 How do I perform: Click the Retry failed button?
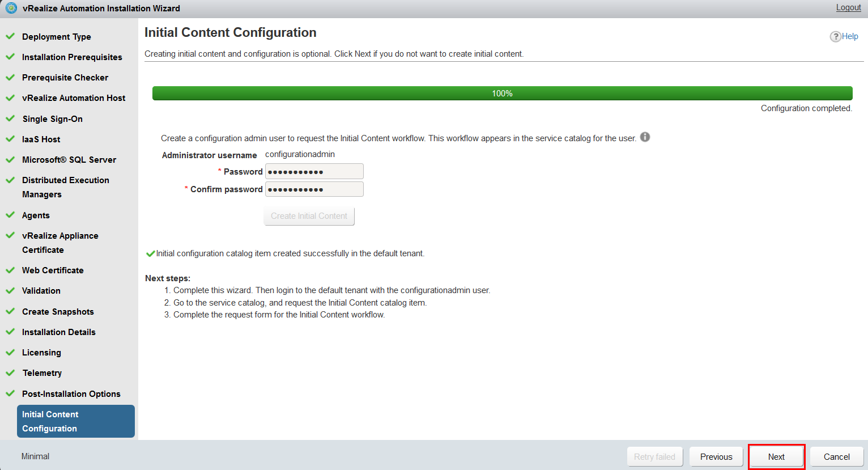pos(654,456)
